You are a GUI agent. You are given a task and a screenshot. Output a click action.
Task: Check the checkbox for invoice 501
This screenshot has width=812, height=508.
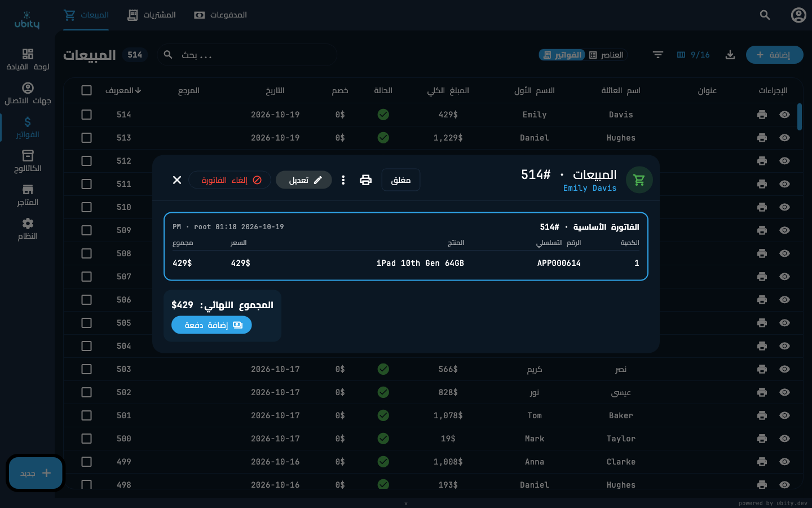point(86,415)
